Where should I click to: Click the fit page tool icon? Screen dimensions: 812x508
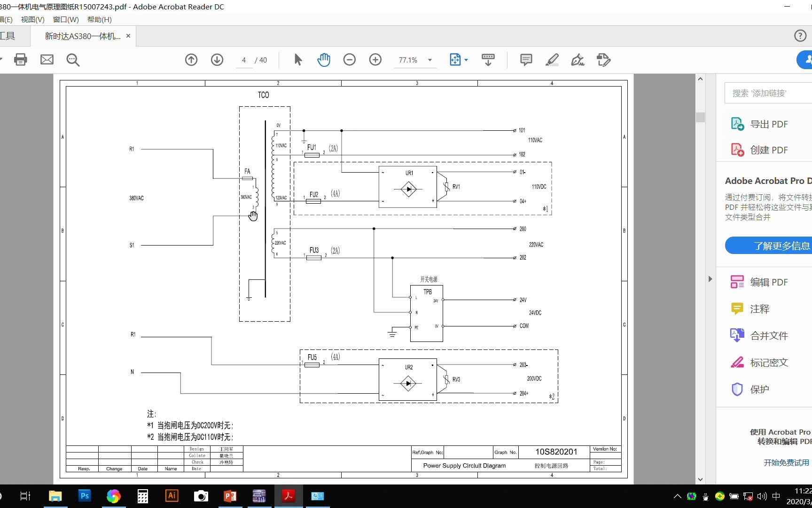[455, 60]
